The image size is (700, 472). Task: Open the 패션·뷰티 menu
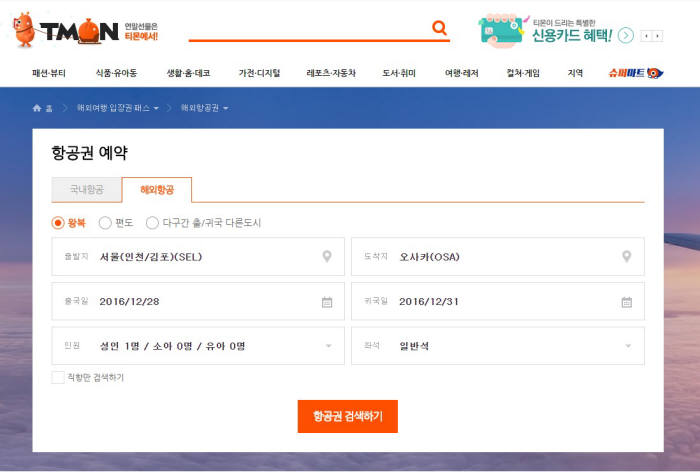pyautogui.click(x=49, y=73)
